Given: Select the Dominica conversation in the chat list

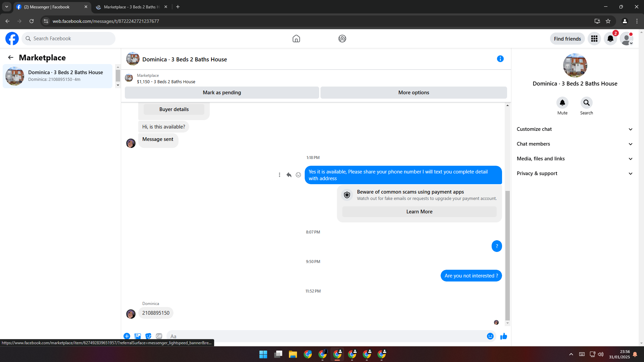Looking at the screenshot, I should coord(58,76).
